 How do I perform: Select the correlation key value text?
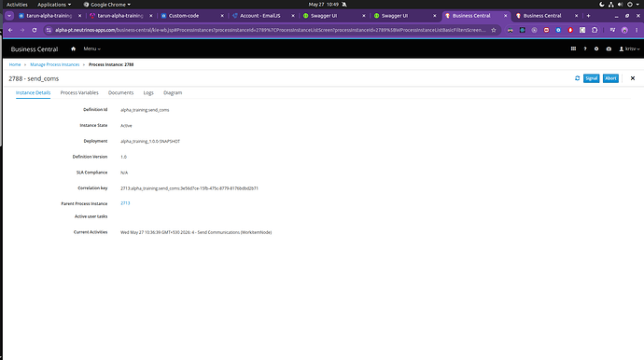(x=189, y=188)
